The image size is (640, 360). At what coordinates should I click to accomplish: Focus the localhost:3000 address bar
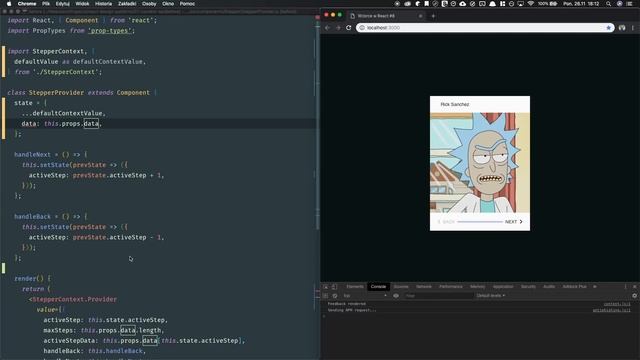coord(485,28)
